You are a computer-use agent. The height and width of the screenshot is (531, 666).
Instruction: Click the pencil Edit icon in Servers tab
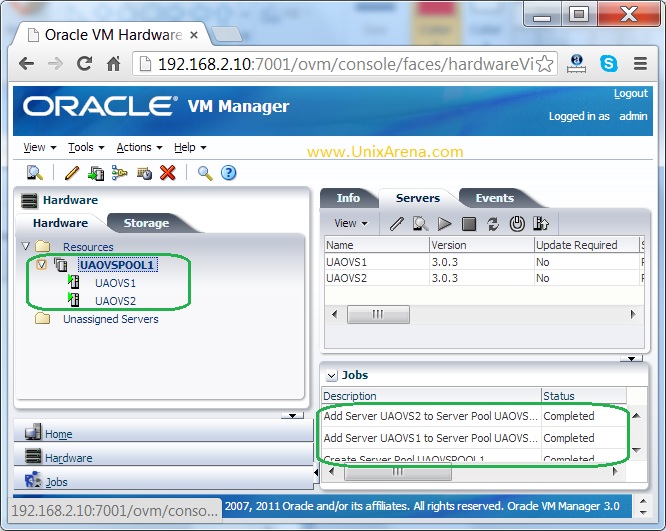point(396,223)
